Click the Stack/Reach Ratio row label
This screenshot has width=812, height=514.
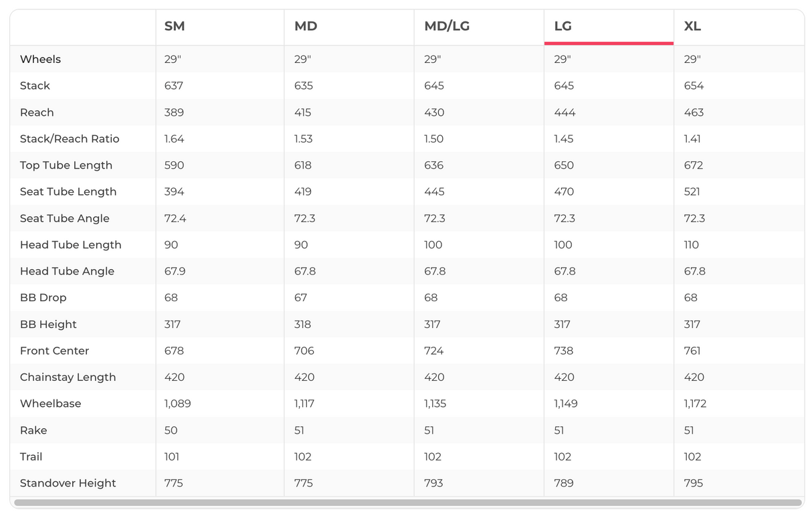click(70, 139)
